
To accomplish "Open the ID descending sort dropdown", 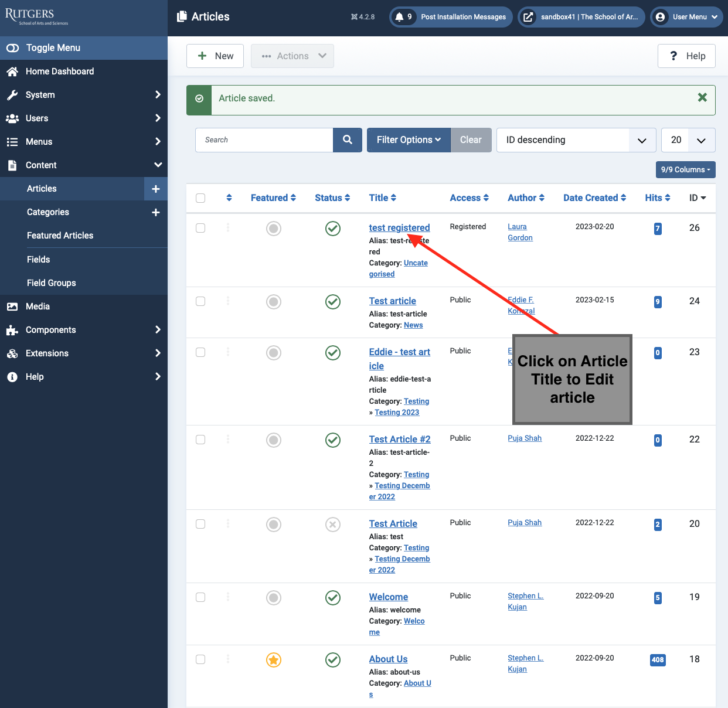I will [576, 140].
